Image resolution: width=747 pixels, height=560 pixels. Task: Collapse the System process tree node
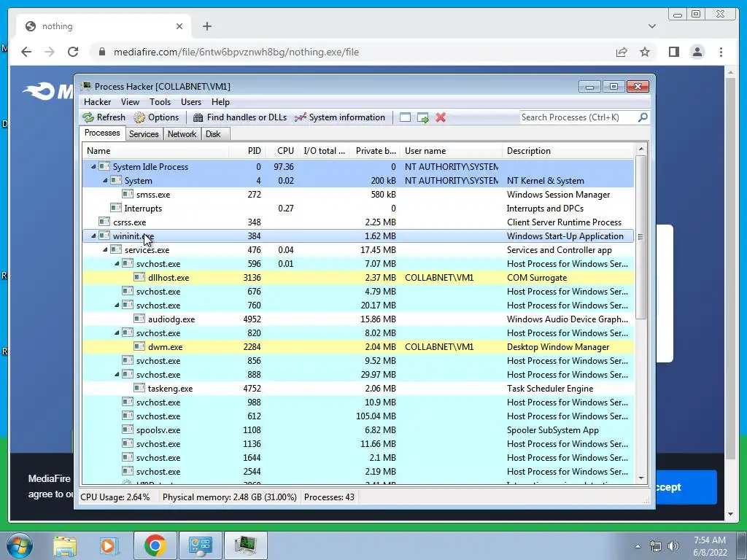[x=105, y=181]
